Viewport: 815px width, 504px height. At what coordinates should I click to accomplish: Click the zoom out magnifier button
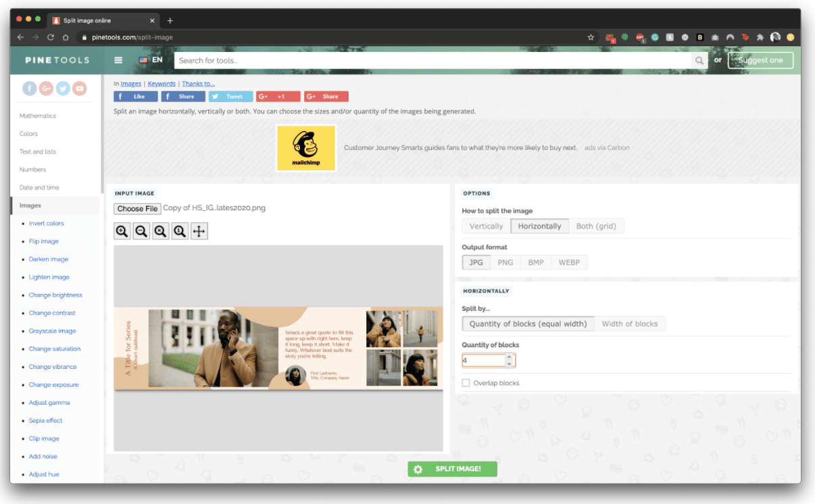click(x=141, y=232)
